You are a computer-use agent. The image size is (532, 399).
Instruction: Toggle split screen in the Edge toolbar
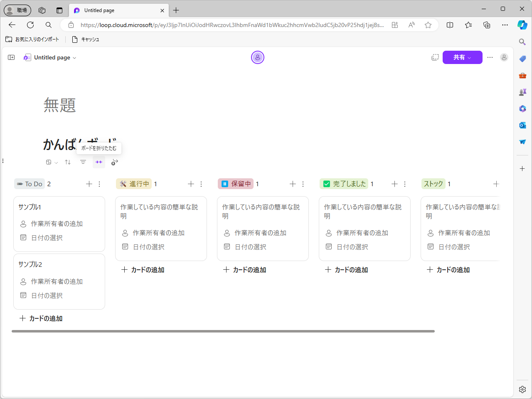tap(450, 25)
